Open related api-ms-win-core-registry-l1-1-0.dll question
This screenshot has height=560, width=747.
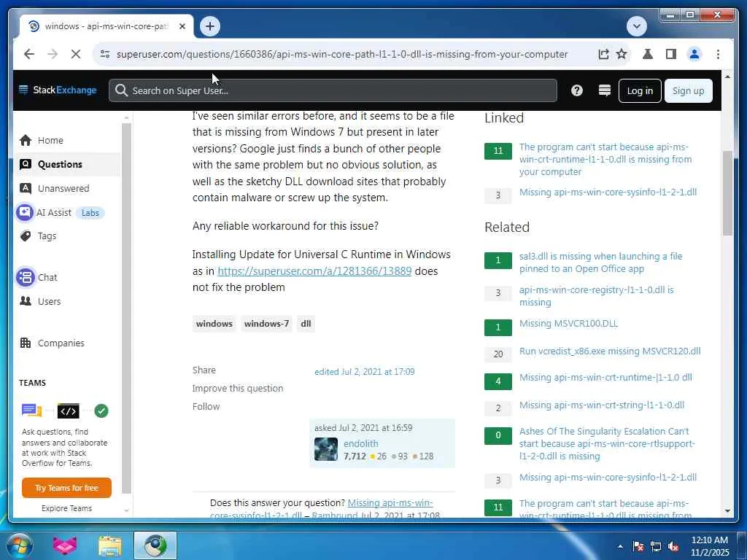click(x=597, y=296)
